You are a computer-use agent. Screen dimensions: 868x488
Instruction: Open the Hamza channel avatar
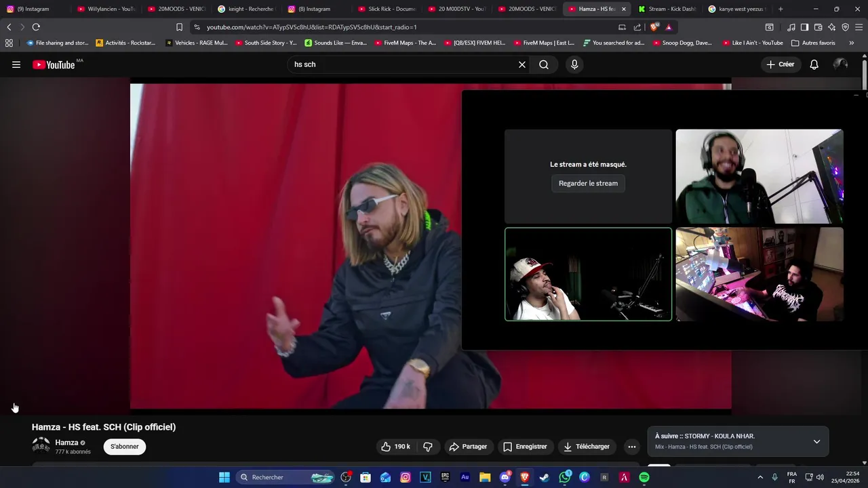(x=41, y=445)
